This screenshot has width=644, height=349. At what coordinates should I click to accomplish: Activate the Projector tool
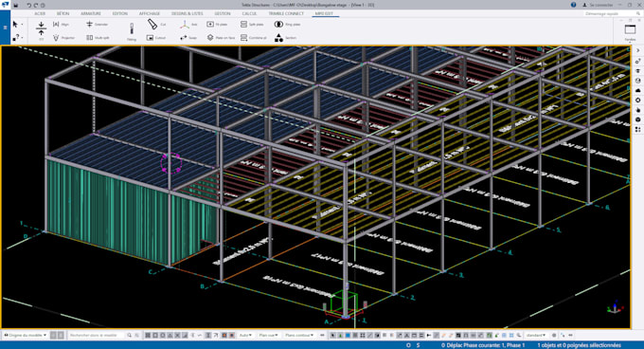tap(64, 38)
